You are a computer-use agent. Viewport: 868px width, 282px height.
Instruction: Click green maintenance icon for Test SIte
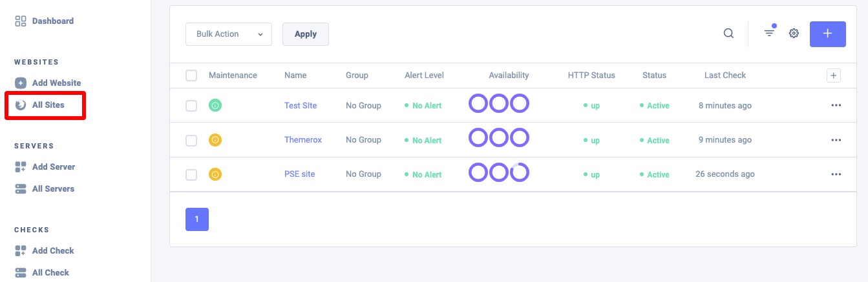215,105
